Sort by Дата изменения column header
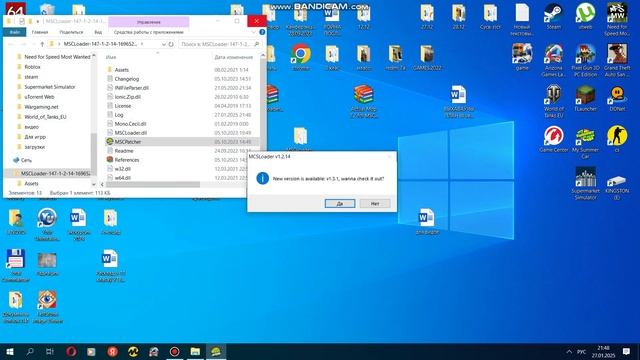This screenshot has width=640, height=360. 233,57
